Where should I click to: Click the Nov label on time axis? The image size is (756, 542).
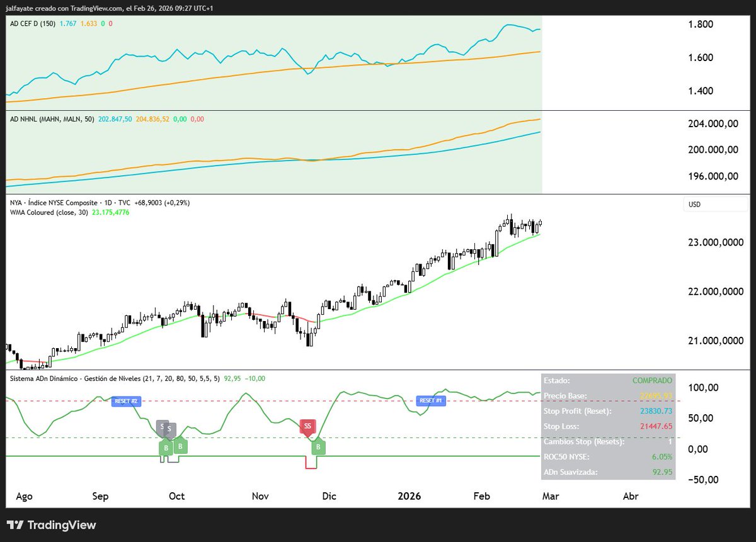(x=260, y=496)
